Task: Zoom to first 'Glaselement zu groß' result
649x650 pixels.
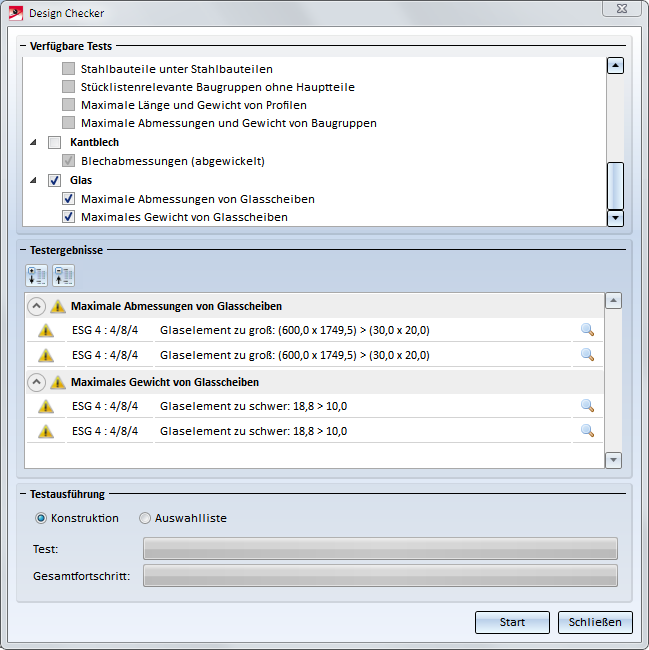Action: point(587,330)
